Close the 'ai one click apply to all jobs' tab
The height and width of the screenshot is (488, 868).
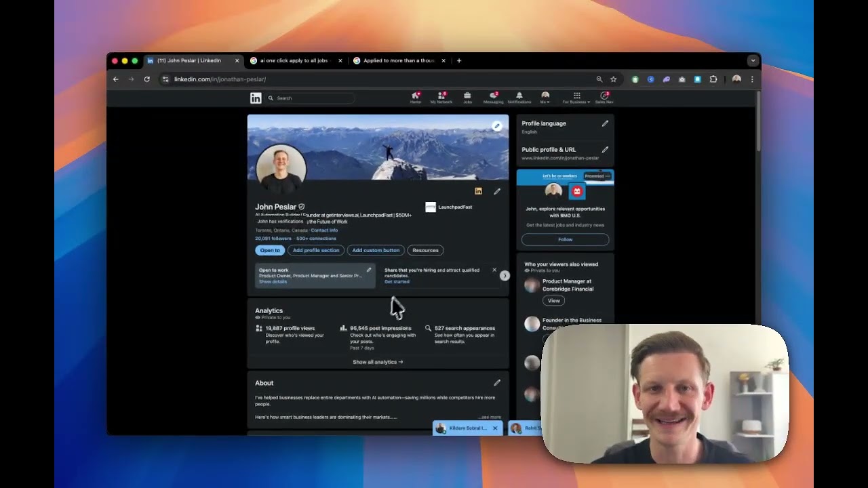tap(340, 60)
